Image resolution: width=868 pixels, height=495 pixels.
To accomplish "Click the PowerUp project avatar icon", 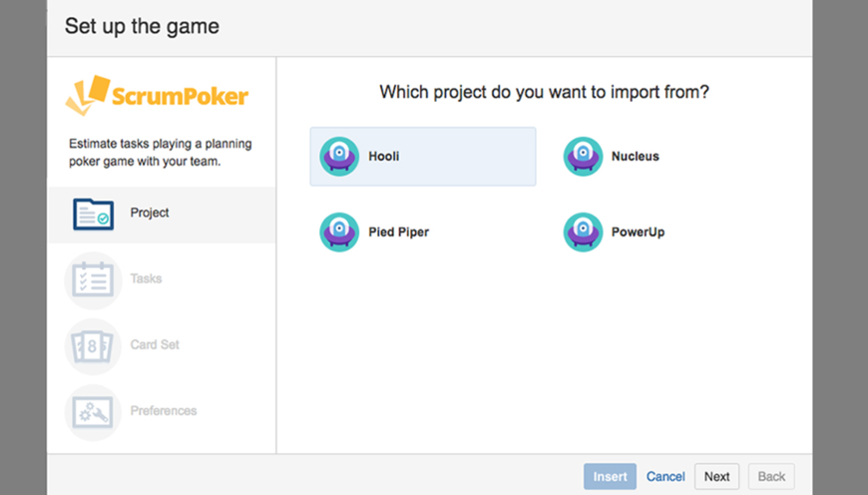I will (583, 233).
